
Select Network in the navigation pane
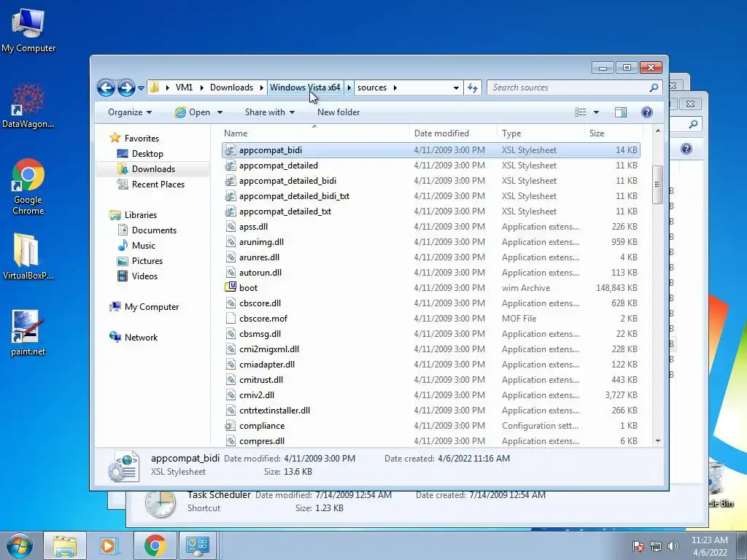coord(141,337)
